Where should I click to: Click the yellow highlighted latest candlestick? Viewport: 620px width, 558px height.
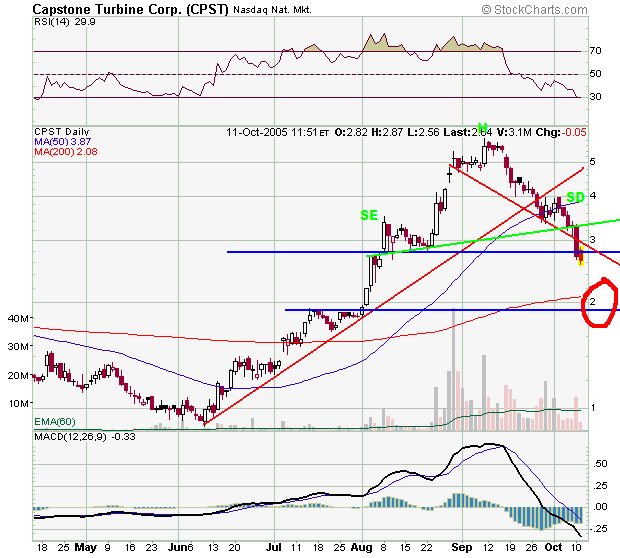581,256
